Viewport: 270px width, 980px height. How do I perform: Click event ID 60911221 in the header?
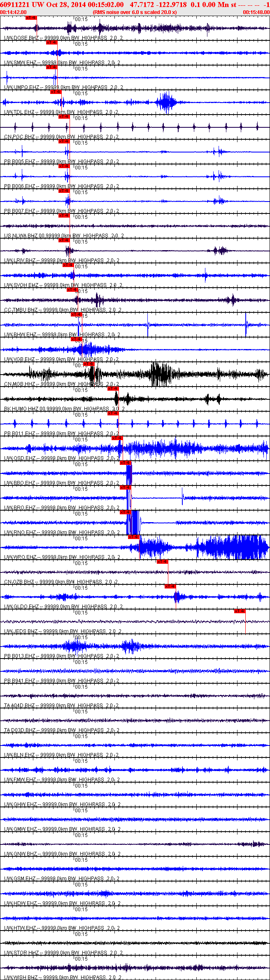(x=14, y=5)
